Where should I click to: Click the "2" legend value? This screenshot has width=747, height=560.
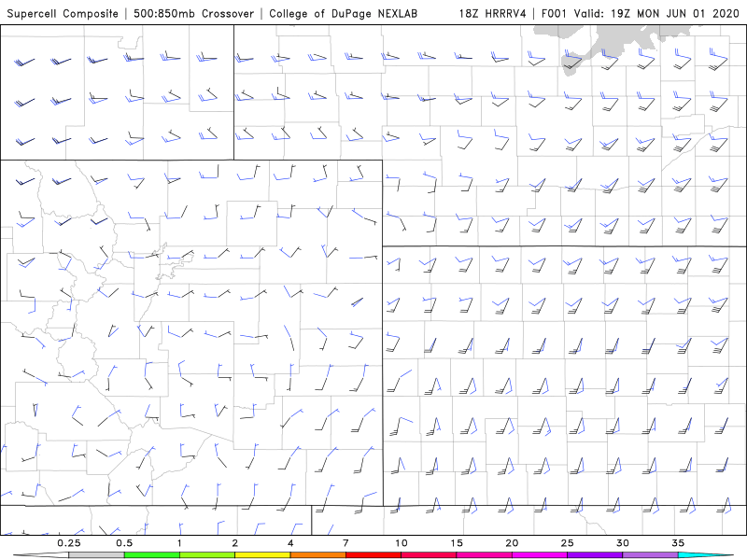(x=235, y=543)
